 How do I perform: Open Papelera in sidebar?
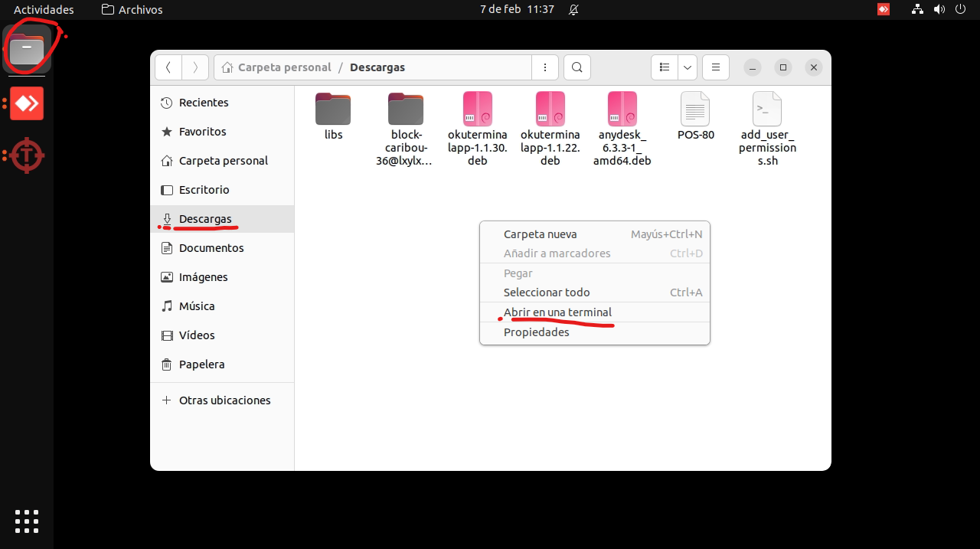[201, 364]
